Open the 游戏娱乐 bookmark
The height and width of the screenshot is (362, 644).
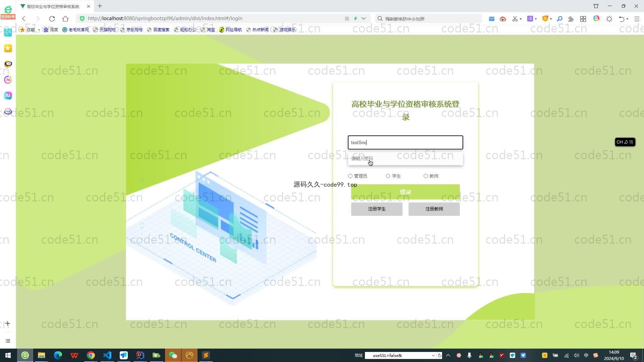click(284, 29)
